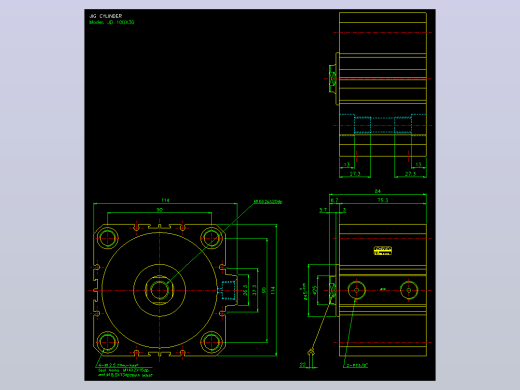Select the "3.7" dimension value
Viewport: 520px width, 390px height.
[323, 210]
